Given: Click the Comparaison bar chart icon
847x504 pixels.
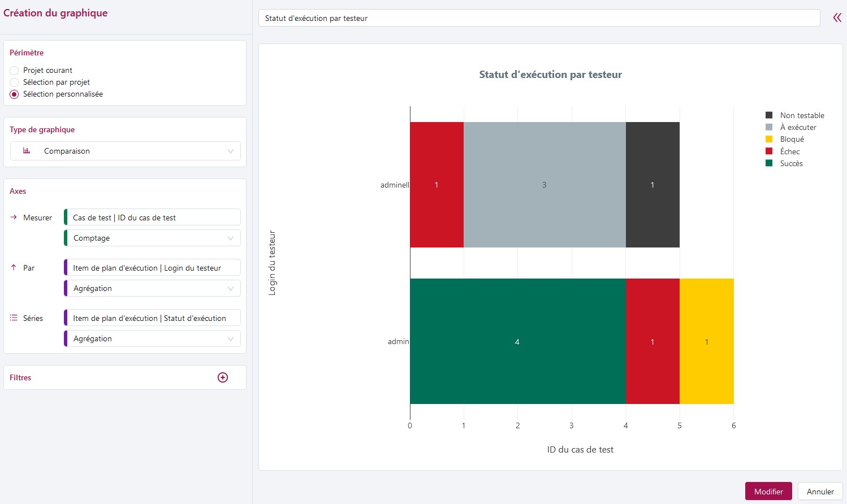Looking at the screenshot, I should coord(27,151).
